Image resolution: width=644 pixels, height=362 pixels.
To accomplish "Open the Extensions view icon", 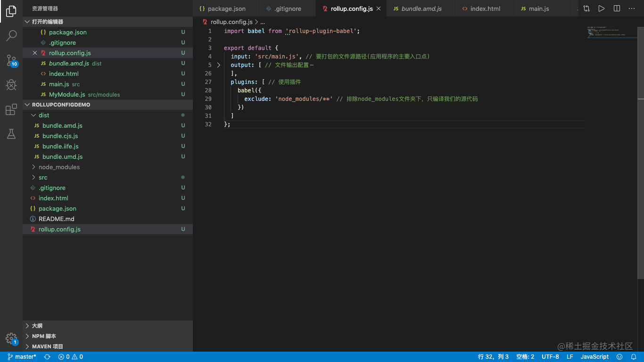I will (x=11, y=110).
